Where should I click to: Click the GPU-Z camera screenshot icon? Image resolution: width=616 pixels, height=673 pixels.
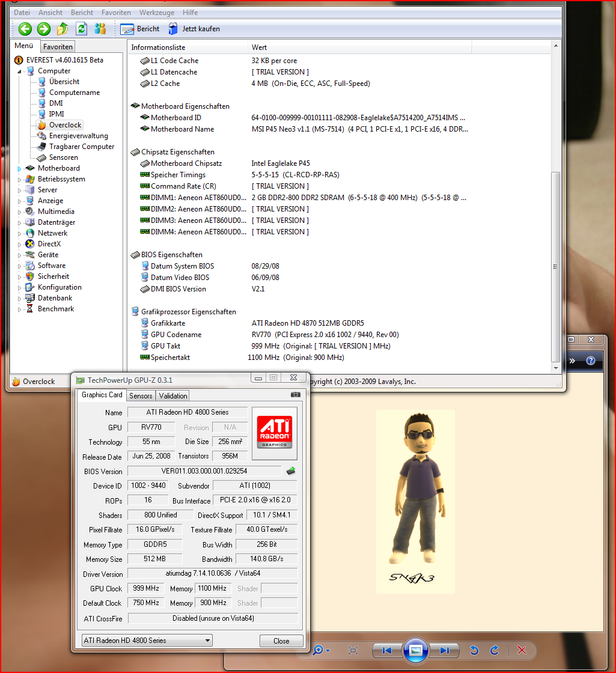click(x=295, y=394)
